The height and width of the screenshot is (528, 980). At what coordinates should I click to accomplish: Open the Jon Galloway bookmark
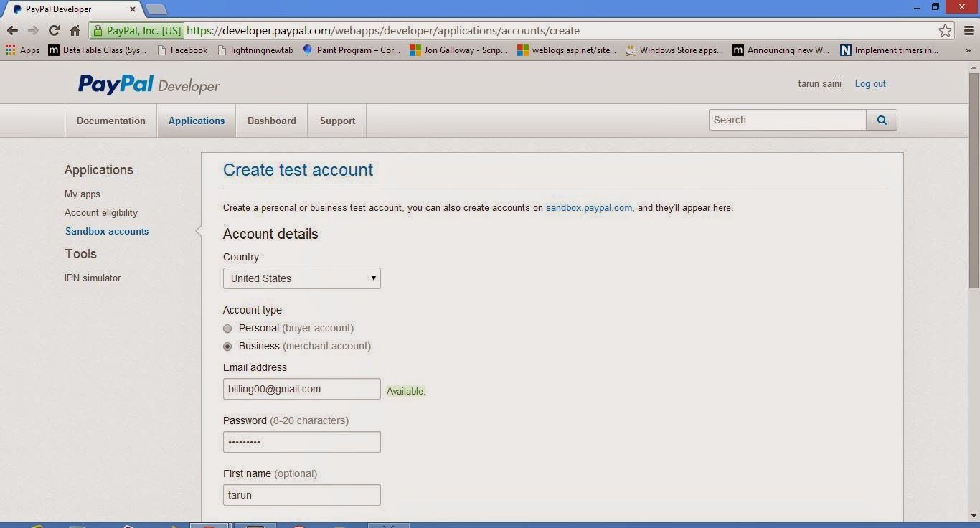(458, 50)
